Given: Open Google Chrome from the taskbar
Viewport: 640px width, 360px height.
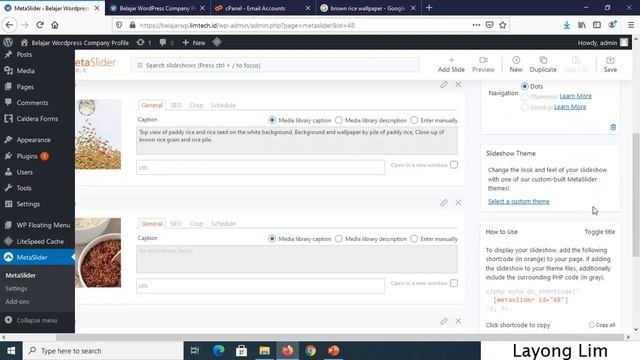Looking at the screenshot, I should (x=311, y=351).
